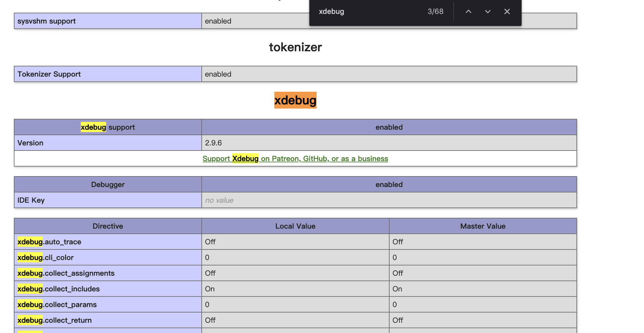Click the 'IDE Key' row label
644x333 pixels.
point(108,200)
